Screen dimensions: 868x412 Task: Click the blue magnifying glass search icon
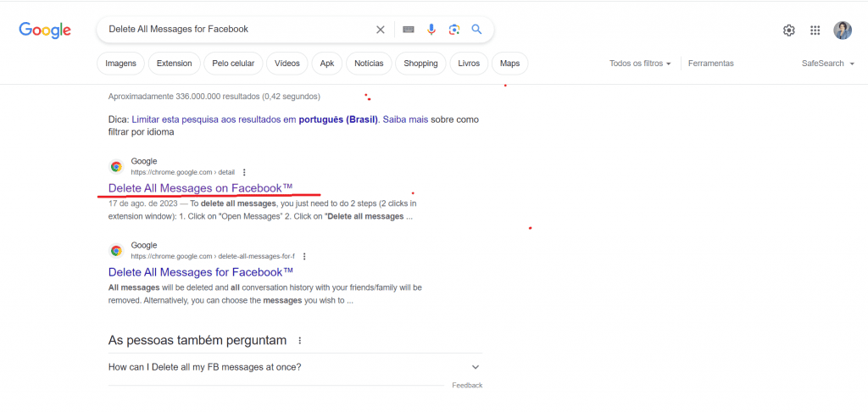click(x=476, y=30)
